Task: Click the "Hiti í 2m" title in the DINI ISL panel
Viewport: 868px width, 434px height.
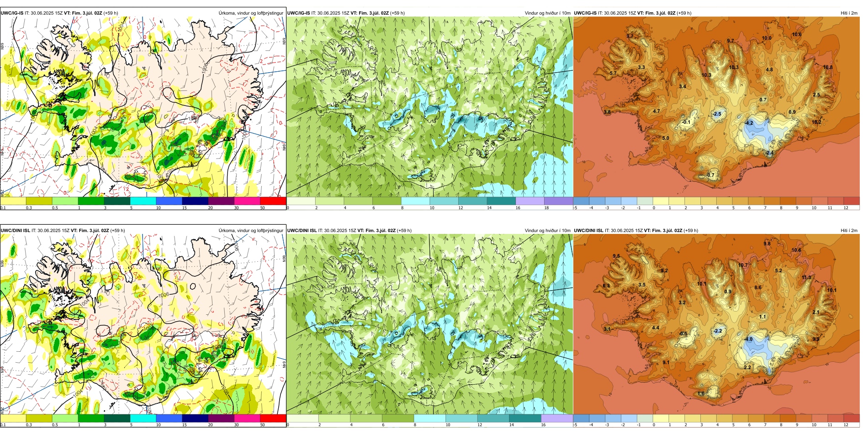Action: coord(849,231)
